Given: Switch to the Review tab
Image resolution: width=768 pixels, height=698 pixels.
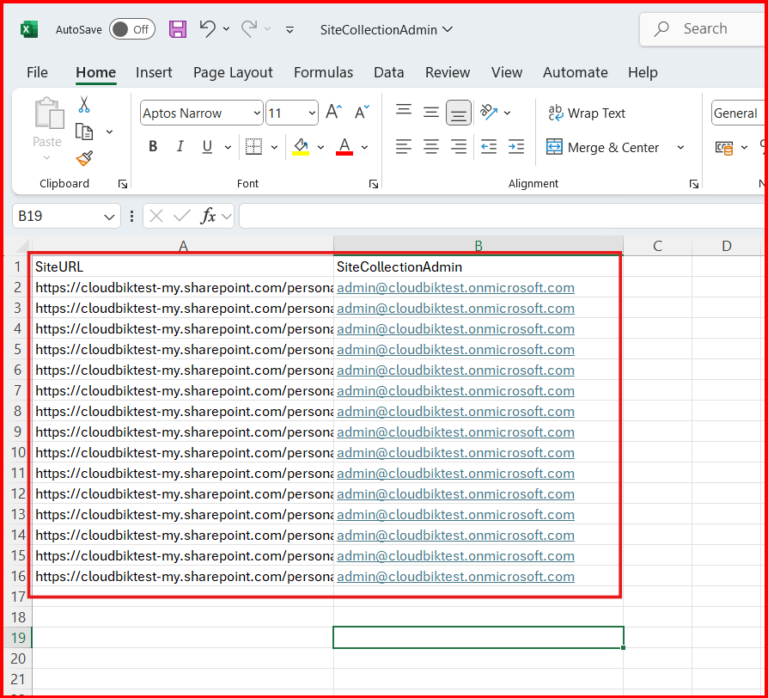Looking at the screenshot, I should tap(448, 72).
